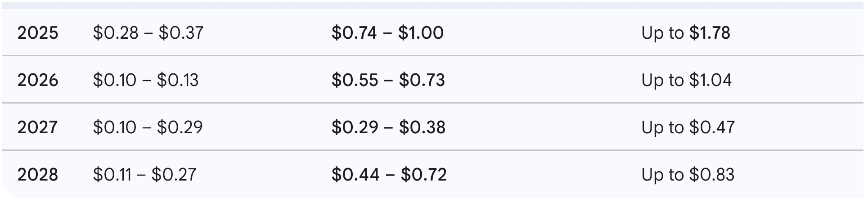Click the $0.10 – $0.29 range
Image resolution: width=868 pixels, height=199 pixels.
click(x=148, y=127)
